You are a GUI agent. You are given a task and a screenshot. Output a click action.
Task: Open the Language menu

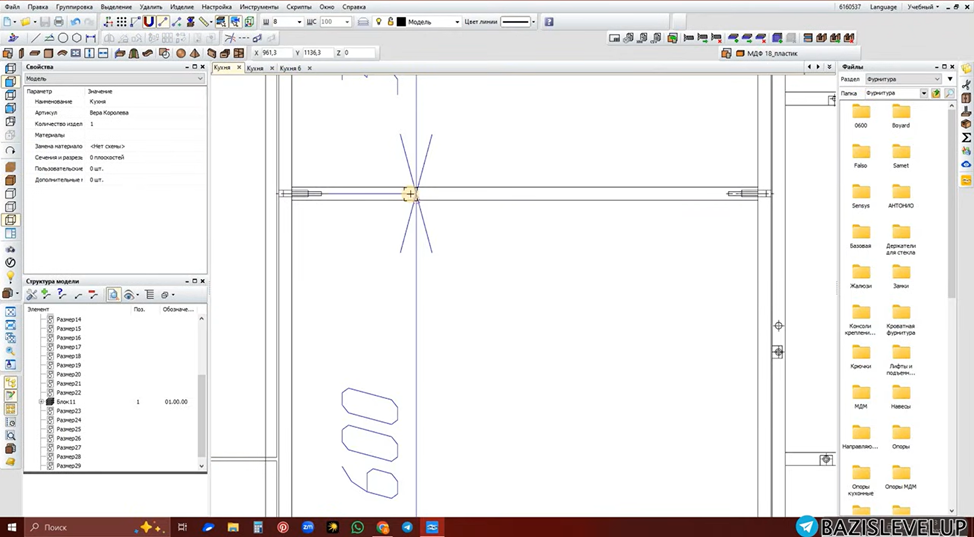click(883, 7)
